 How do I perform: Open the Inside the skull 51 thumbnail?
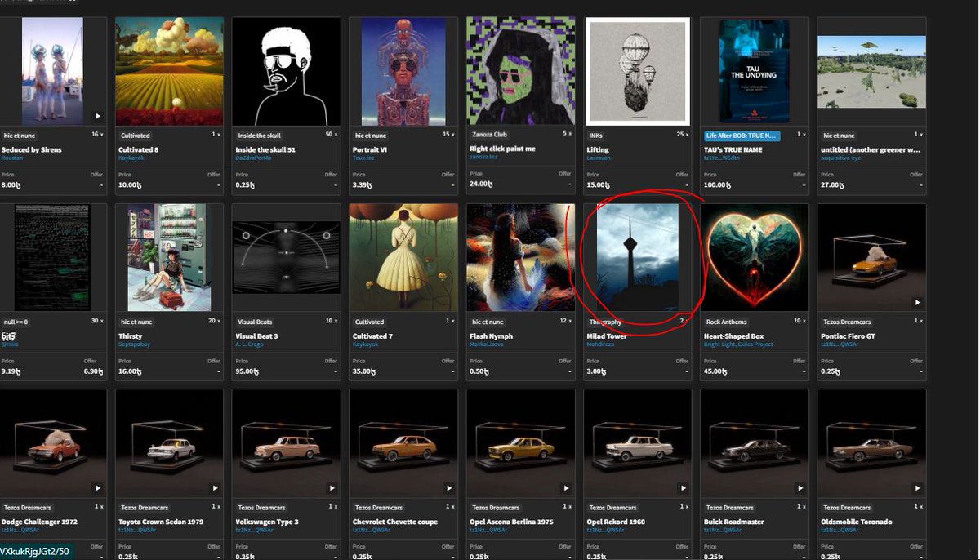[286, 71]
